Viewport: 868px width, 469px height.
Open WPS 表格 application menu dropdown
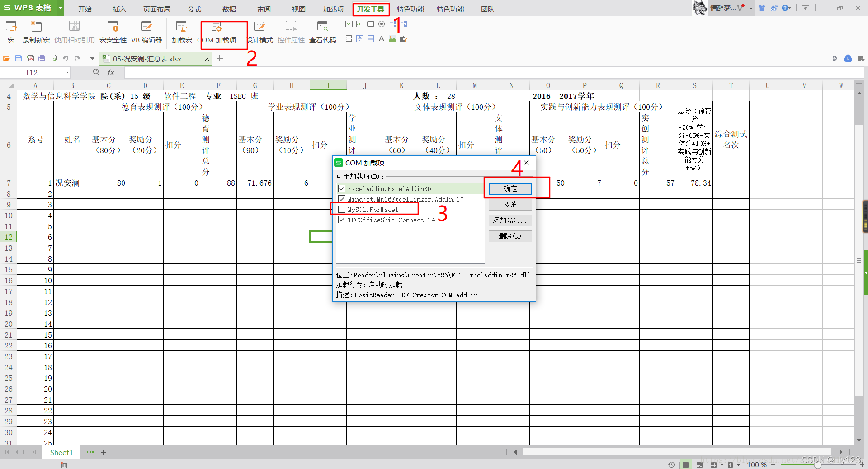pos(60,8)
